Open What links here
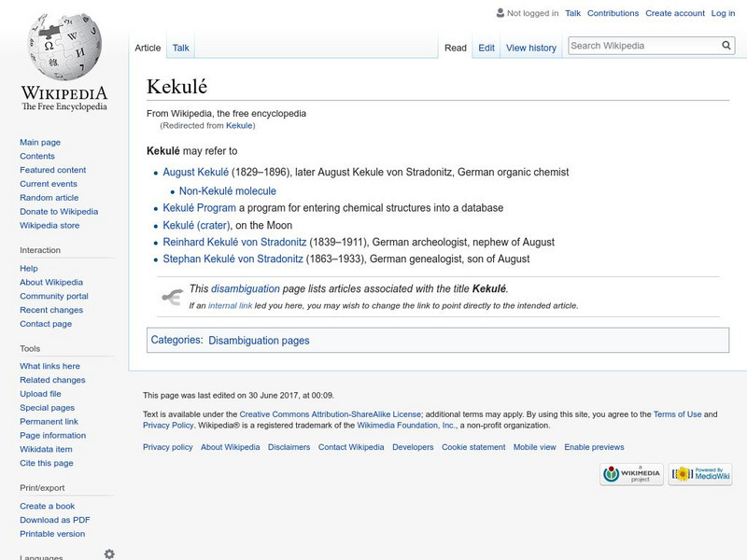 [x=49, y=366]
